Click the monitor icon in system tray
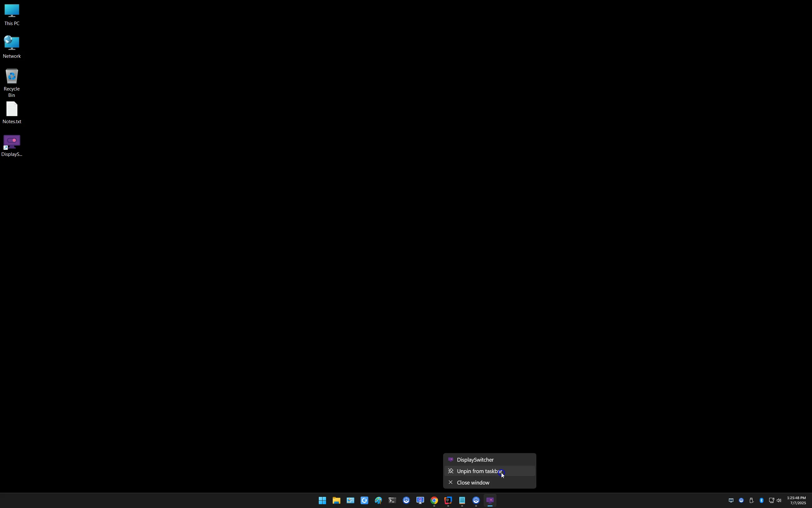Image resolution: width=812 pixels, height=508 pixels. point(731,501)
